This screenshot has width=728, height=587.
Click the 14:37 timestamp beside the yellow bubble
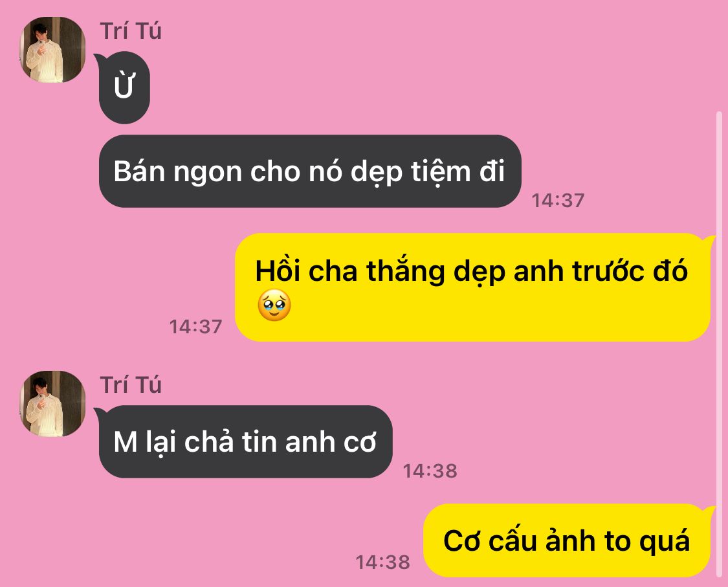pos(195,327)
